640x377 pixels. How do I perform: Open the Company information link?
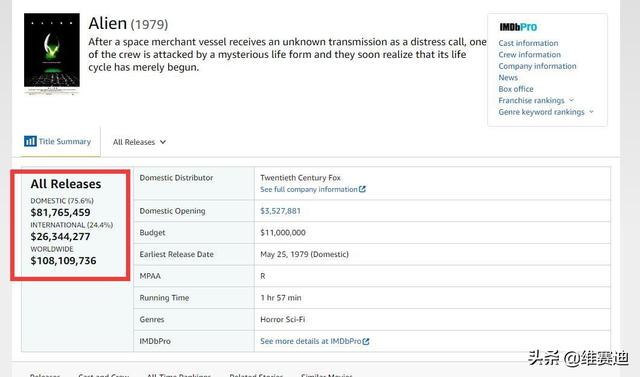(537, 66)
